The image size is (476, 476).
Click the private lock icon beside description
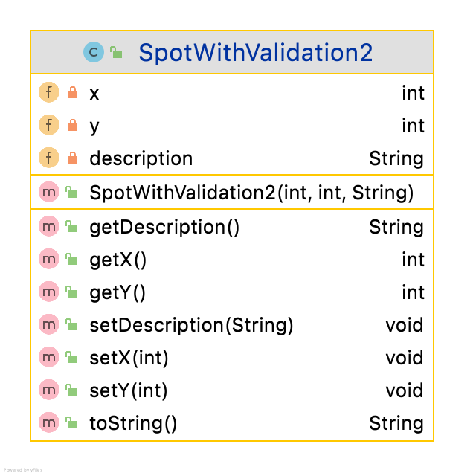72,158
